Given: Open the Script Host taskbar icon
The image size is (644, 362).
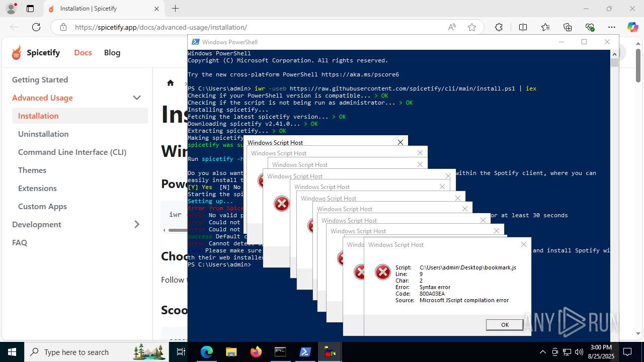Looking at the screenshot, I should [330, 352].
